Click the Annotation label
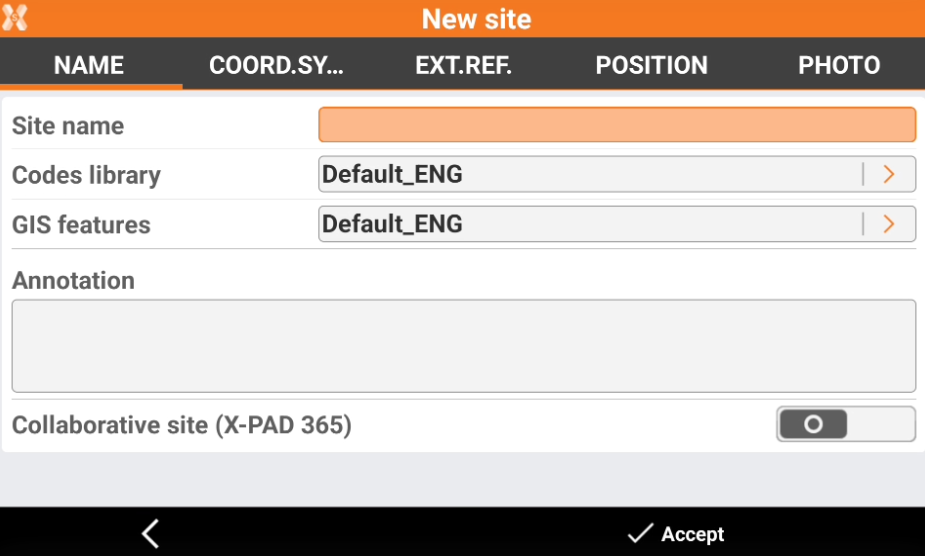Viewport: 925px width, 556px height. [x=73, y=281]
